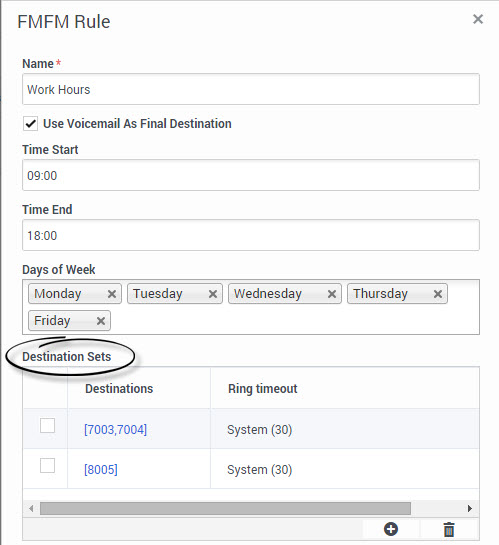Uncheck Use Voicemail As Final Destination
The width and height of the screenshot is (499, 545).
coord(31,124)
